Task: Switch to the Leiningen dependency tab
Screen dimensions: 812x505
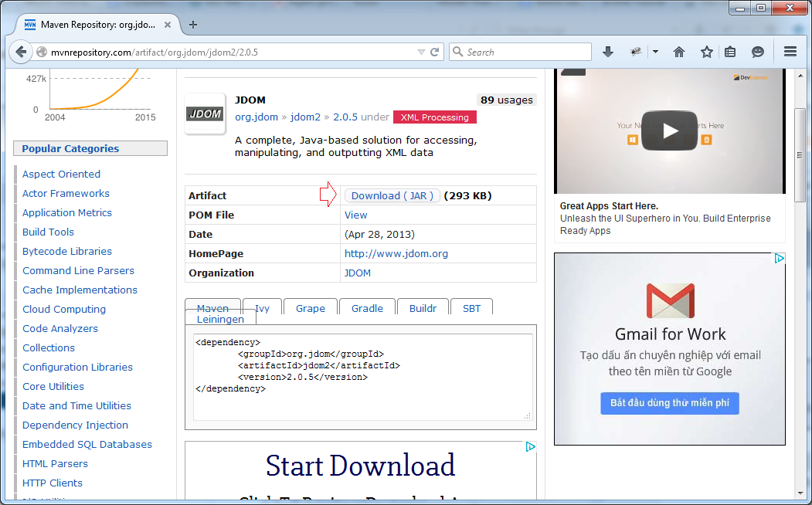Action: (x=221, y=319)
